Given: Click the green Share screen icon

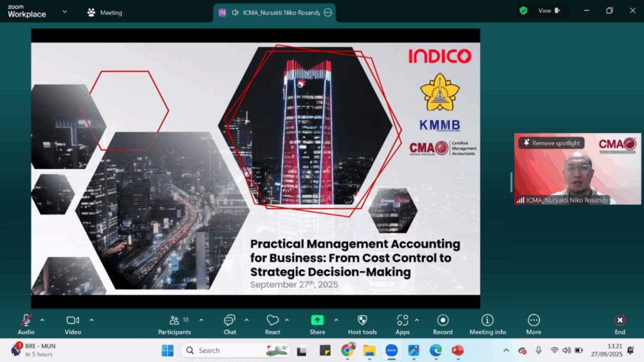Looking at the screenshot, I should (317, 321).
